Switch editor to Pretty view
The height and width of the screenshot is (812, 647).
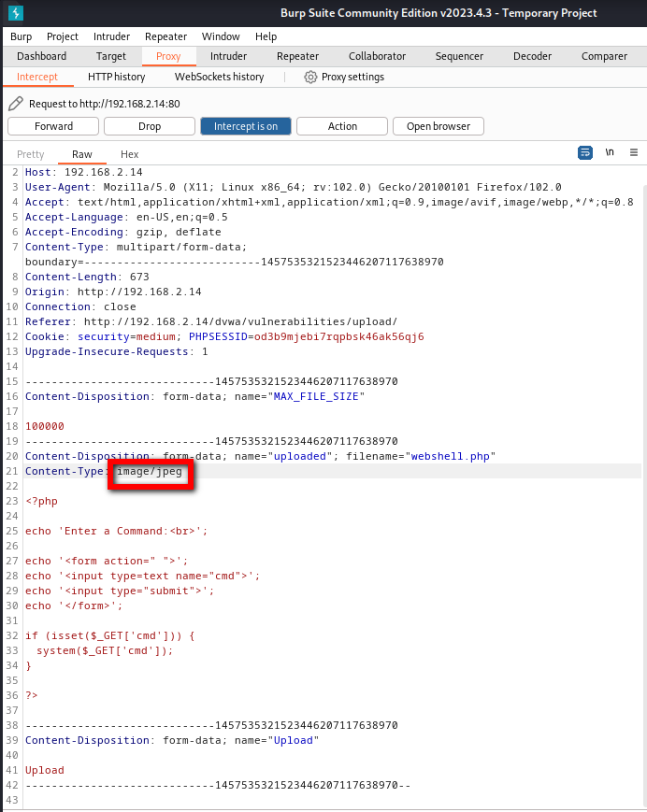click(x=31, y=154)
